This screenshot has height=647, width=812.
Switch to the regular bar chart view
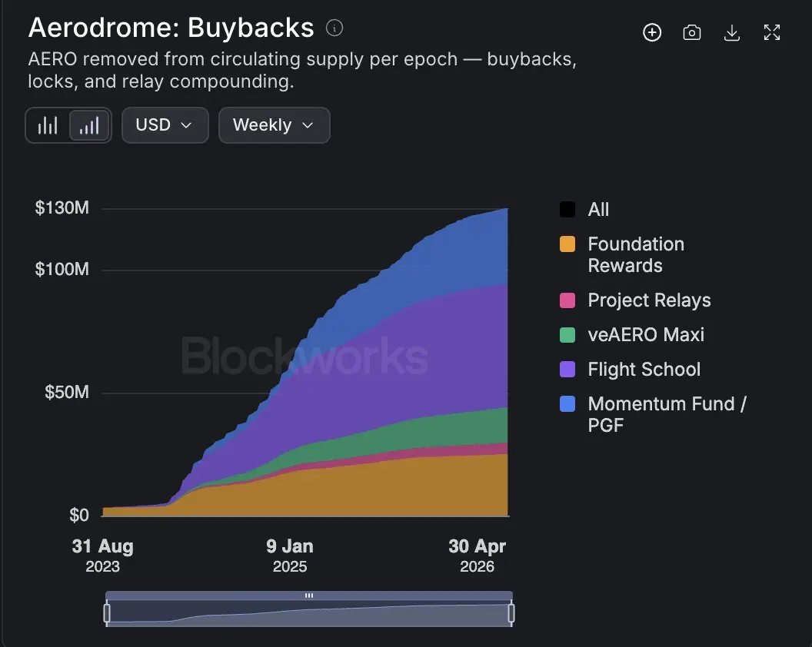(48, 125)
